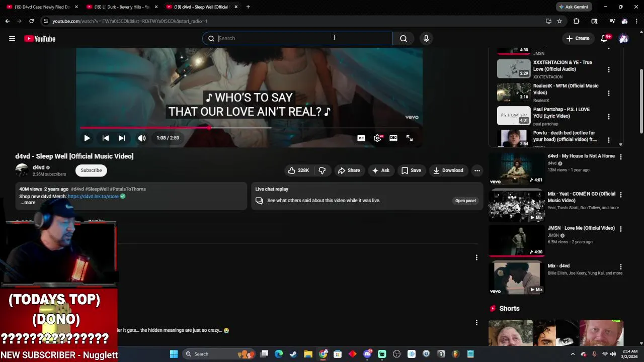Open a new browser tab
The height and width of the screenshot is (362, 644).
point(248,7)
